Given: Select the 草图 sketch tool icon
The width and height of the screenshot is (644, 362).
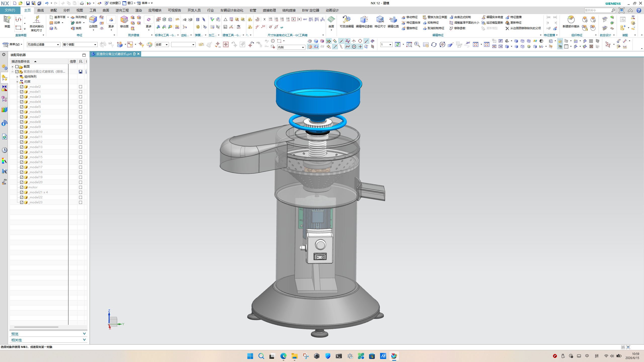Looking at the screenshot, I should tap(7, 20).
